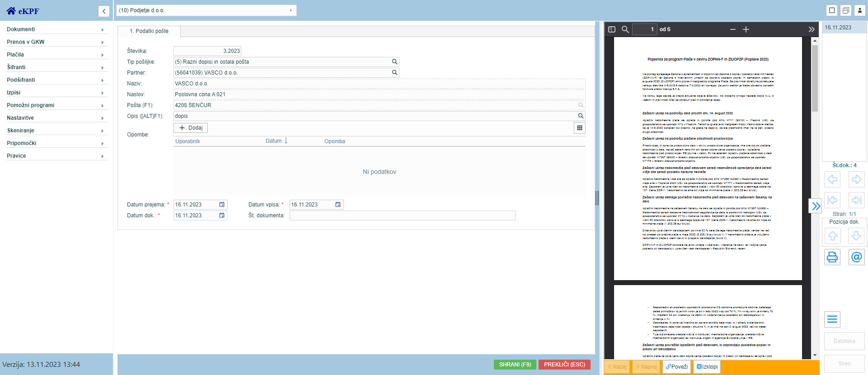The height and width of the screenshot is (375, 868).
Task: Open the company dropdown (10) Podjetje d.o.o.
Action: (x=206, y=10)
